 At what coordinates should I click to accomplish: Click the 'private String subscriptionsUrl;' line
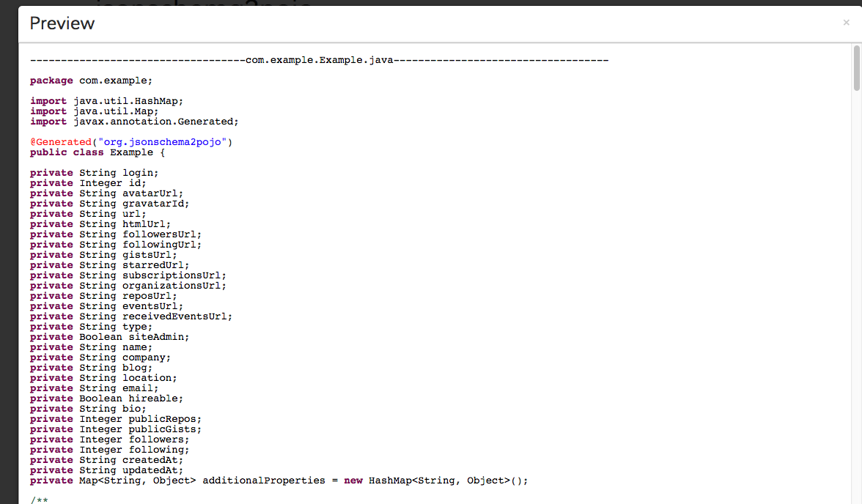tap(128, 275)
